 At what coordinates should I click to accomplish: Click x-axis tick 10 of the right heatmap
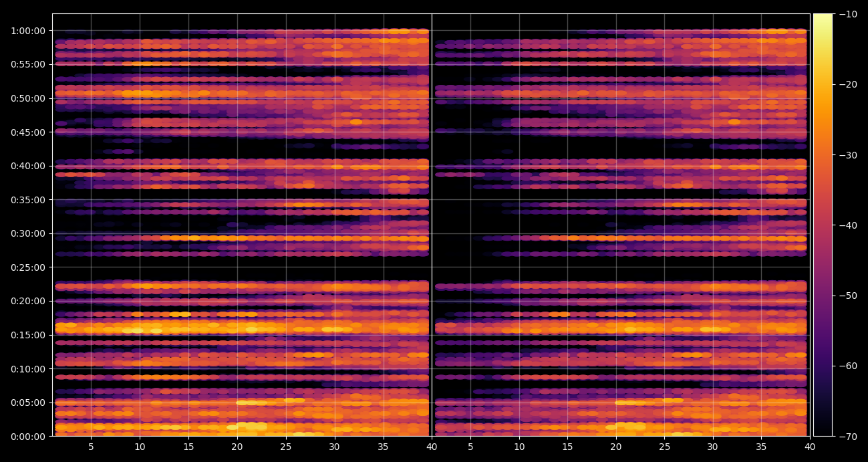pyautogui.click(x=519, y=447)
